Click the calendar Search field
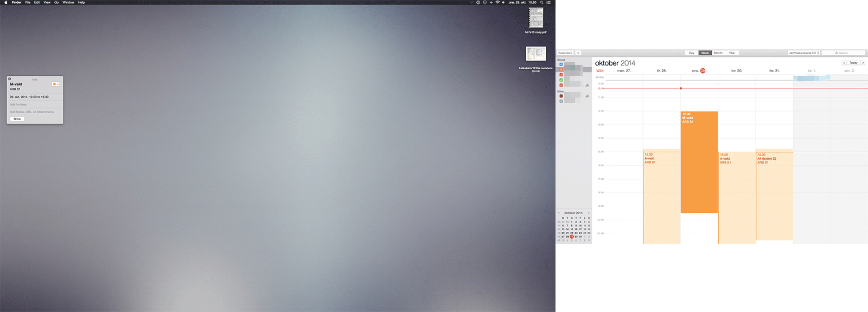The image size is (868, 312). coord(844,53)
